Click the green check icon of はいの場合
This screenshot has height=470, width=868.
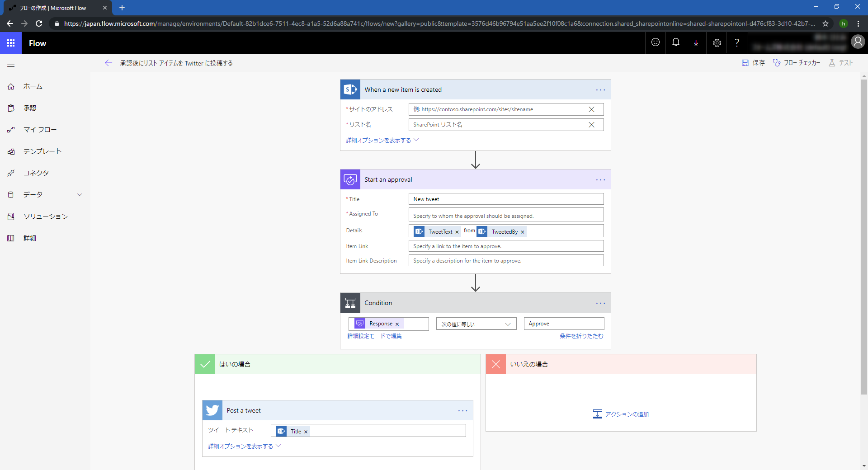pyautogui.click(x=205, y=364)
